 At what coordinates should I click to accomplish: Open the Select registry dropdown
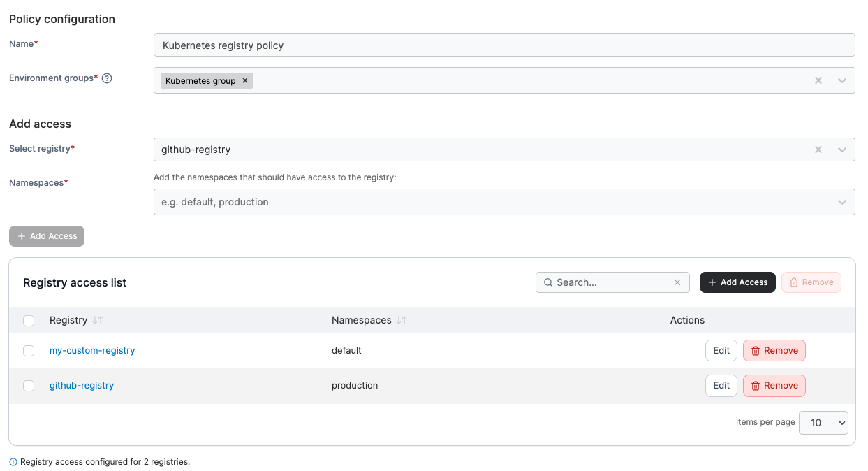(x=842, y=150)
